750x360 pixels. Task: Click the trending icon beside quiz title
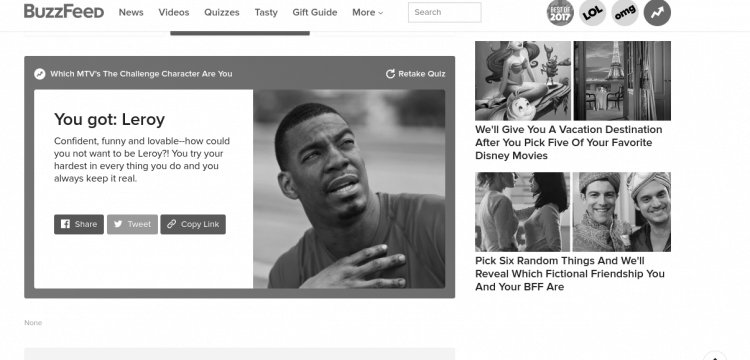coord(40,74)
